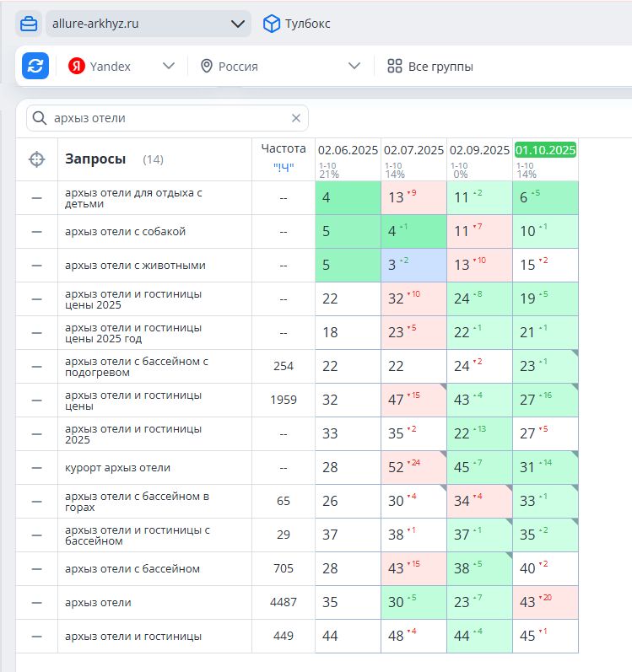Click the Yandex logo icon
The width and height of the screenshot is (632, 672).
(x=77, y=66)
